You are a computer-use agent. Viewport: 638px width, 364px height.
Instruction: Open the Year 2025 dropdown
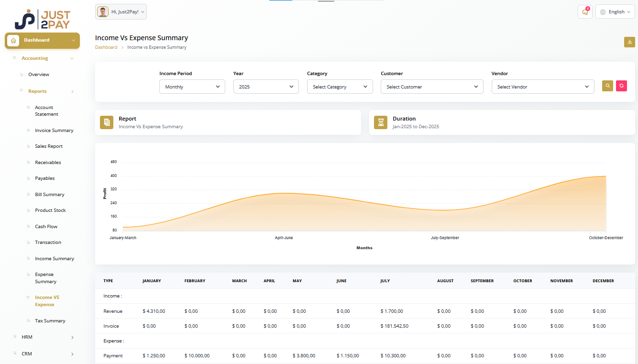(x=266, y=87)
